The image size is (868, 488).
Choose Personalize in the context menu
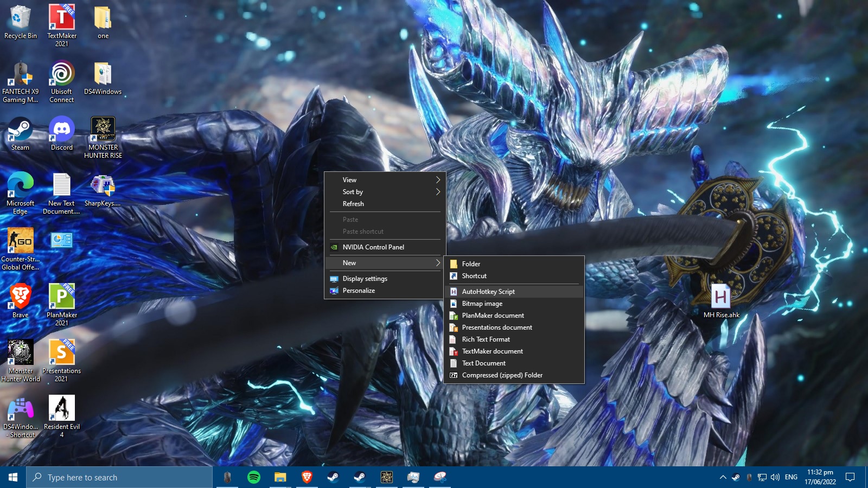pyautogui.click(x=385, y=291)
